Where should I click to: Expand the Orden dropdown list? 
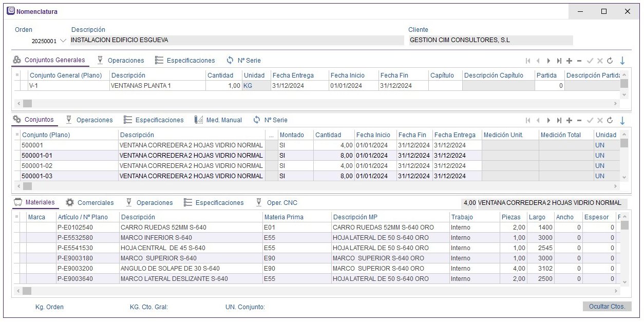[x=63, y=41]
